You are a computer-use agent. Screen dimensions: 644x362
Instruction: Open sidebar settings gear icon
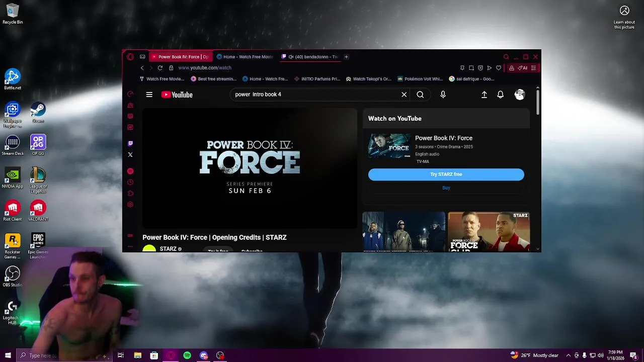130,204
